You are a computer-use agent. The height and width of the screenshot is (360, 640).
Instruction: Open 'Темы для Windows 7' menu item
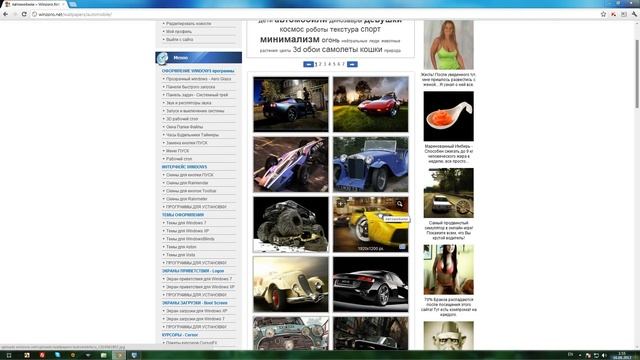186,223
